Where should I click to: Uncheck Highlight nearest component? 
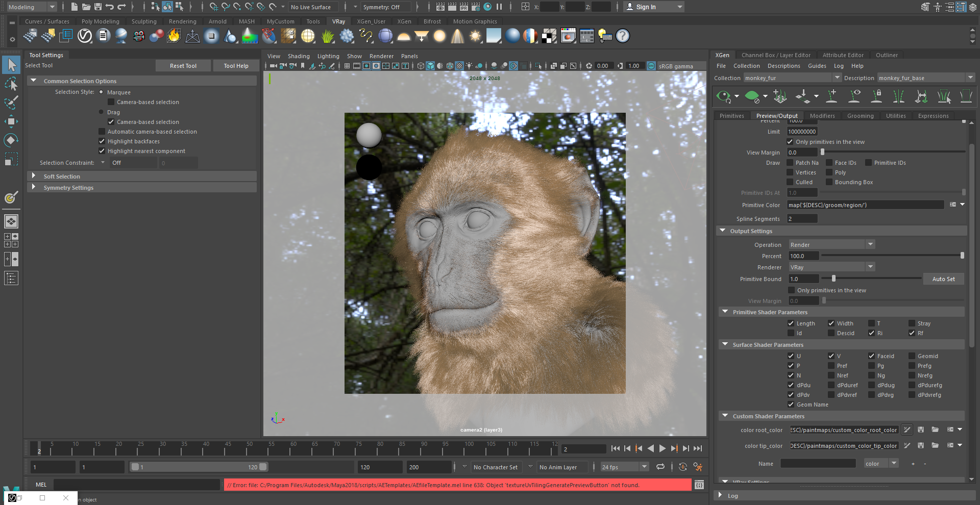[x=102, y=151]
